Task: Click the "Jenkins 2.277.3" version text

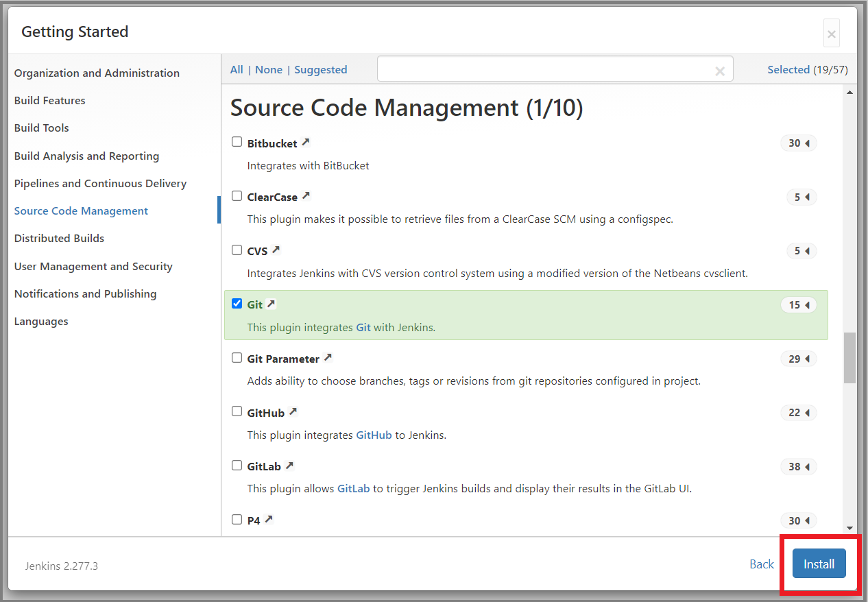Action: pos(62,566)
